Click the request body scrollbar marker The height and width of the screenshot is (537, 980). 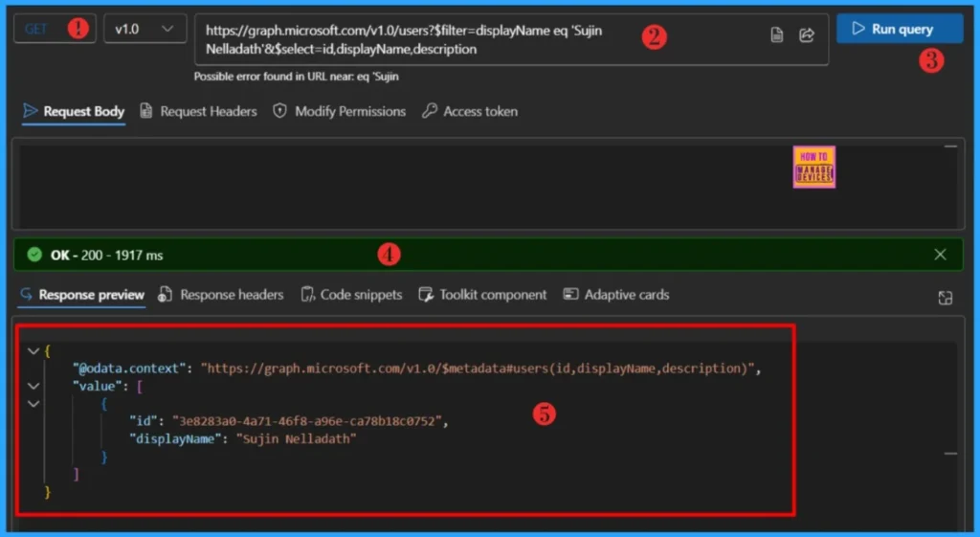[950, 146]
